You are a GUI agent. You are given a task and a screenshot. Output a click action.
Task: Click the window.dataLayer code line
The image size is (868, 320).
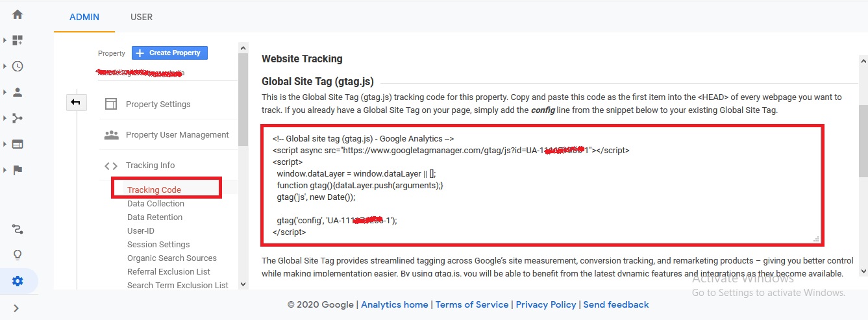(356, 173)
